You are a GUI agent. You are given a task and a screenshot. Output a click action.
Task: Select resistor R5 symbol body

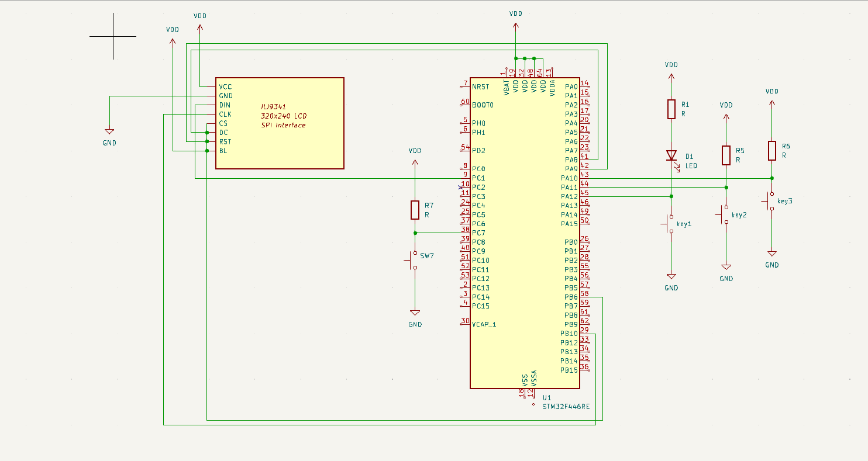726,155
